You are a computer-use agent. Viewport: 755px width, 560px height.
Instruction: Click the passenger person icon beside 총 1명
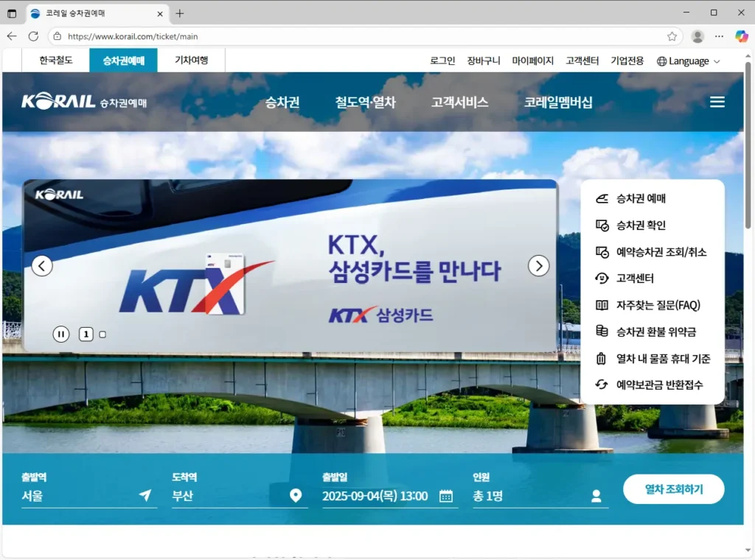tap(596, 495)
